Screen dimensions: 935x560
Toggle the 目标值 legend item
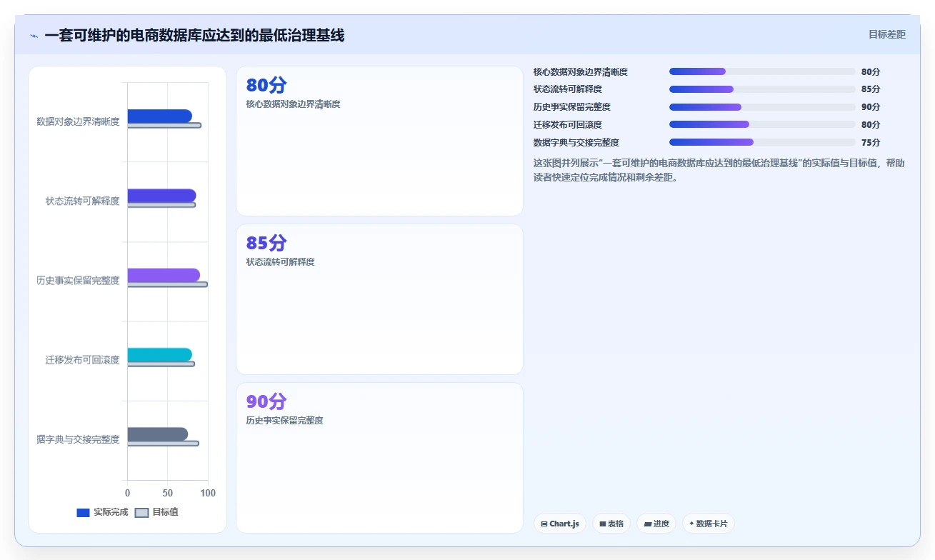156,512
